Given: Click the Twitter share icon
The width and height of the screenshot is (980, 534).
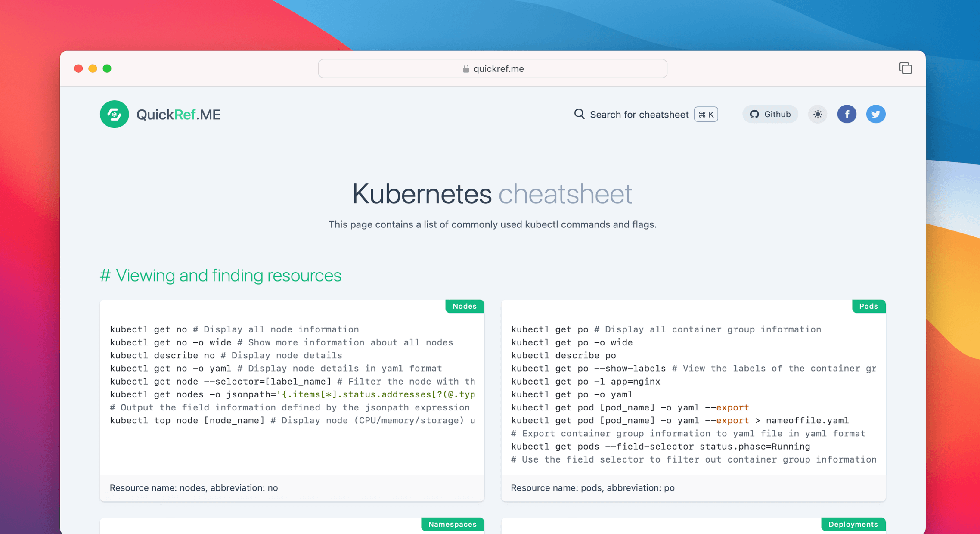Looking at the screenshot, I should coord(875,114).
